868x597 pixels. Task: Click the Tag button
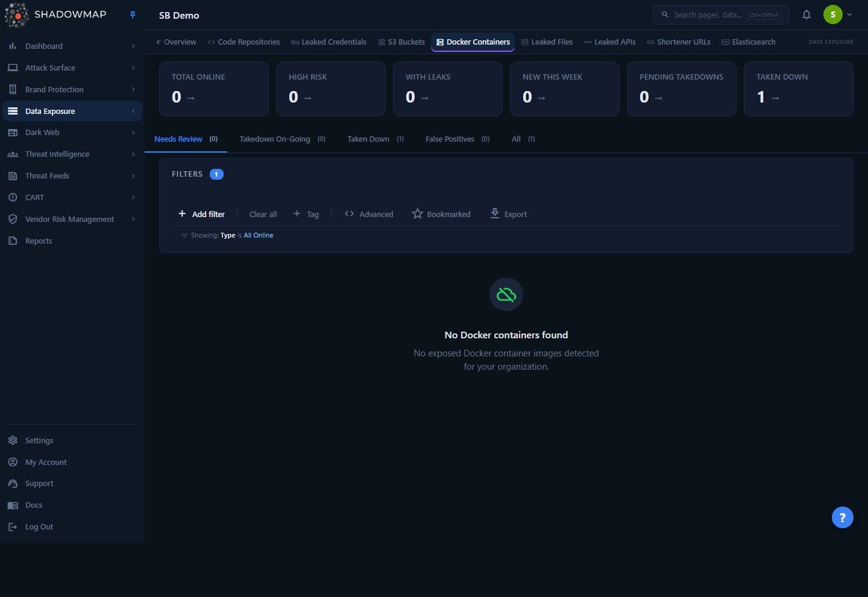tap(306, 214)
